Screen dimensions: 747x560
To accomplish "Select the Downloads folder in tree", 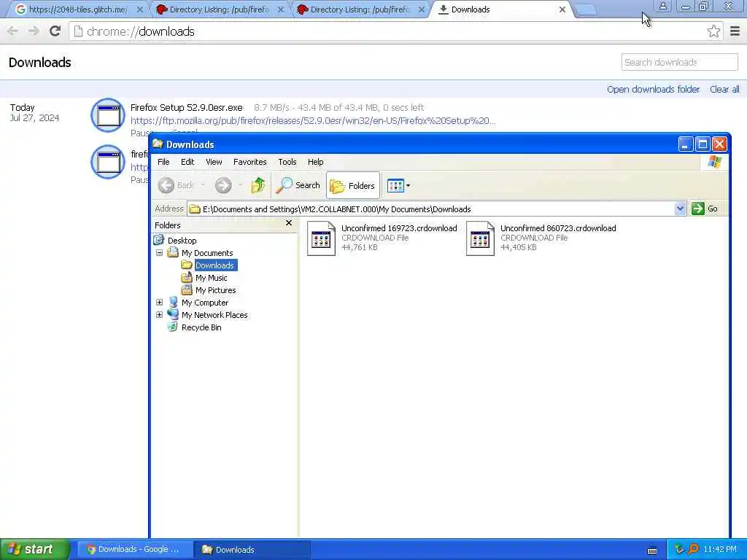I will (214, 265).
